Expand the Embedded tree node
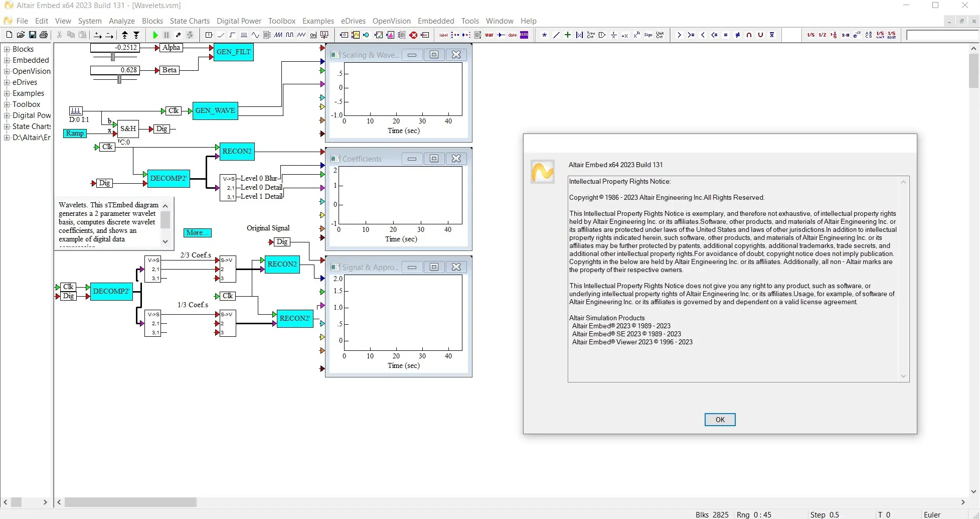Screen dimensions: 980x519 (7, 60)
